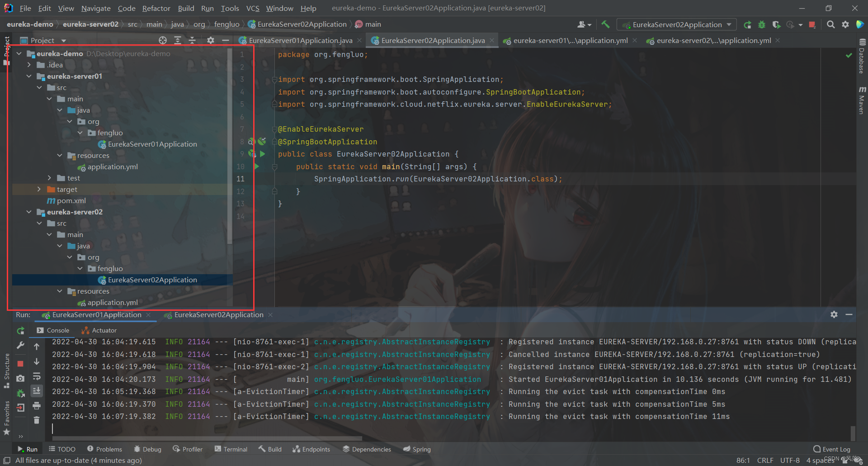868x466 pixels.
Task: Click the Build project hammer icon
Action: pyautogui.click(x=605, y=24)
